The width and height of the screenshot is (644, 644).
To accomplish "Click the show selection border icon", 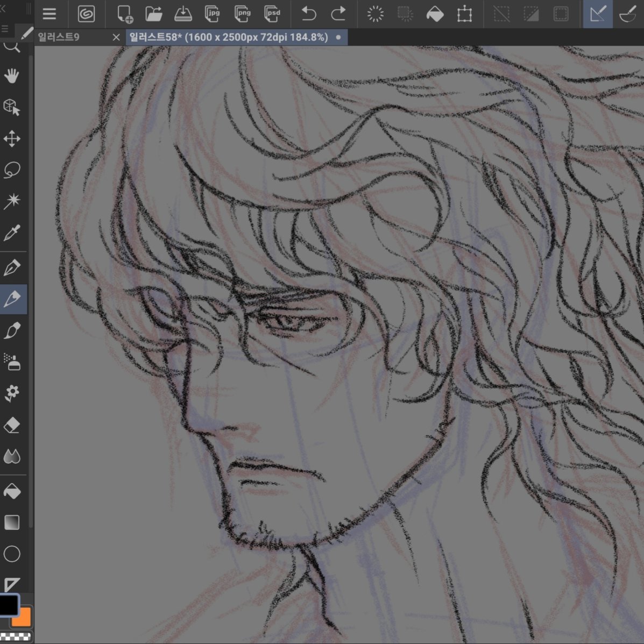I will pos(561,14).
